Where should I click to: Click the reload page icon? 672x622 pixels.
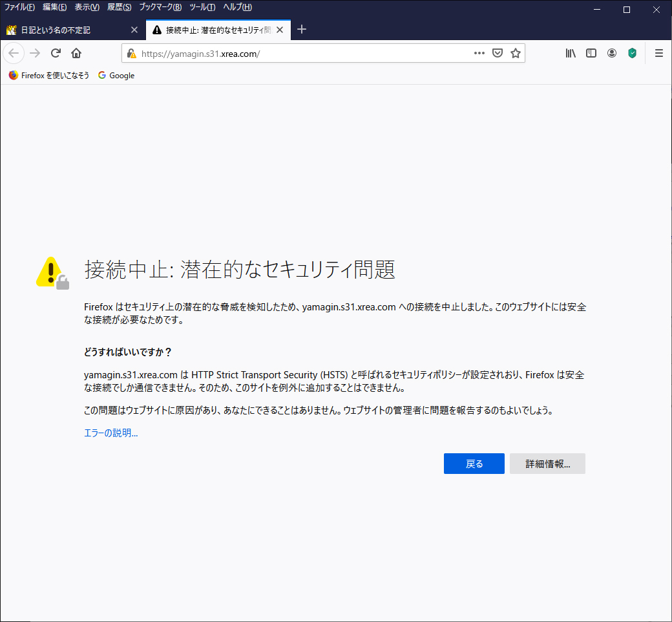(x=56, y=53)
